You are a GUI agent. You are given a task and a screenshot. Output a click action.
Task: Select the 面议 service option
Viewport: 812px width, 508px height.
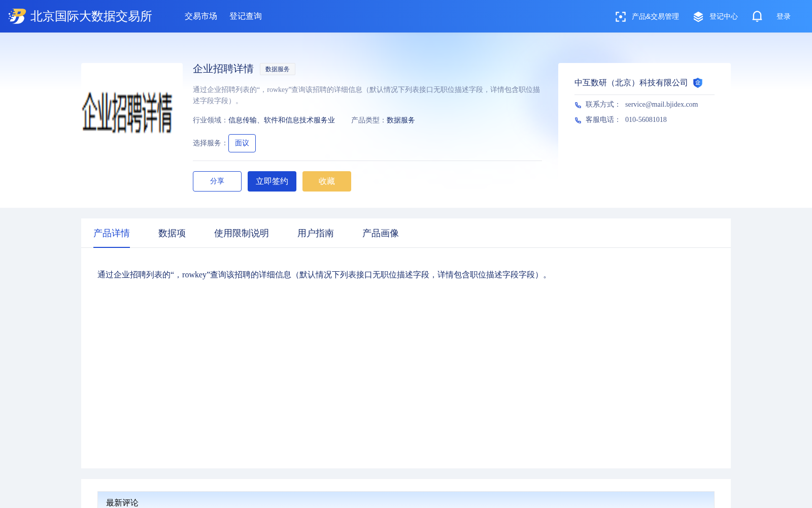click(242, 143)
